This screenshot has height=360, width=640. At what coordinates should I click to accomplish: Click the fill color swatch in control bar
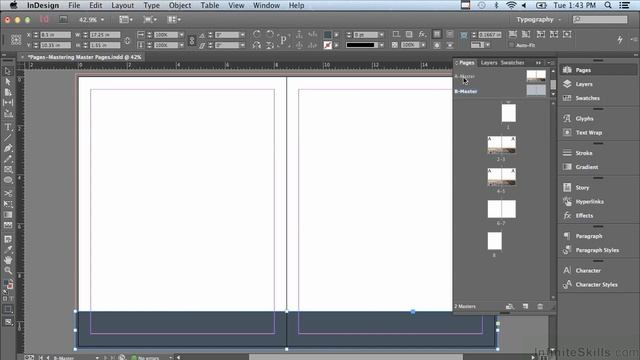tap(327, 35)
